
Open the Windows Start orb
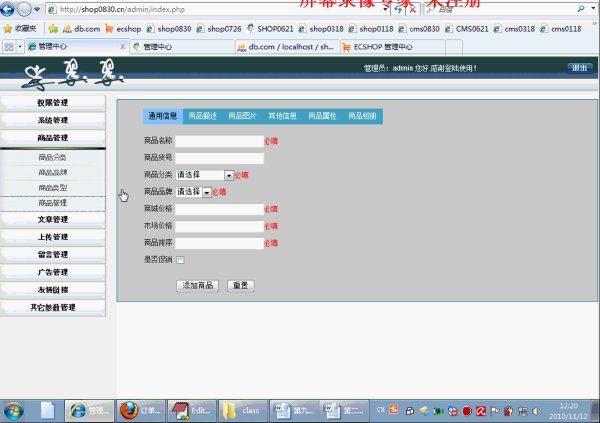14,411
